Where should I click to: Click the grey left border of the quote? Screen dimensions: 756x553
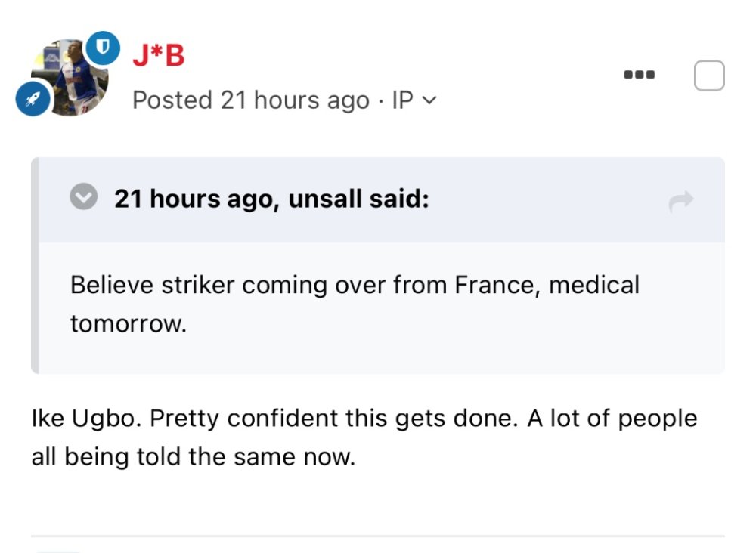pos(35,266)
